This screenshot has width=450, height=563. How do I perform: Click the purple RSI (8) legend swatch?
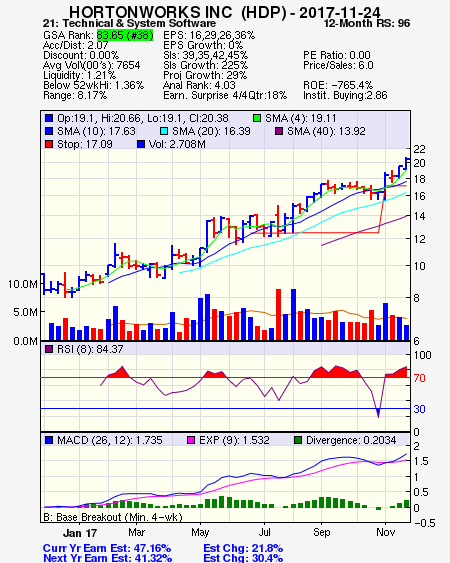(49, 349)
